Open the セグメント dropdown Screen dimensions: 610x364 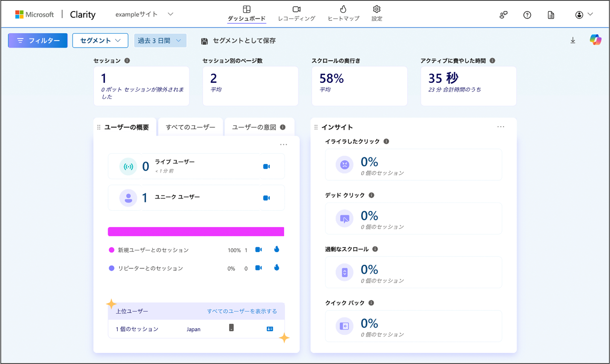point(100,40)
